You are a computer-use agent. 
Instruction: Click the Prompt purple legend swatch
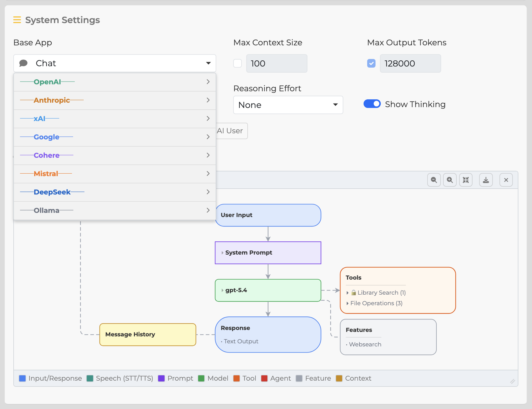[x=161, y=378]
